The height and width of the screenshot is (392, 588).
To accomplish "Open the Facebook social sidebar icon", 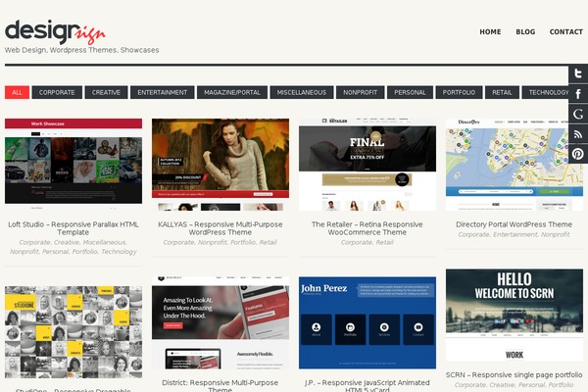I will [578, 93].
